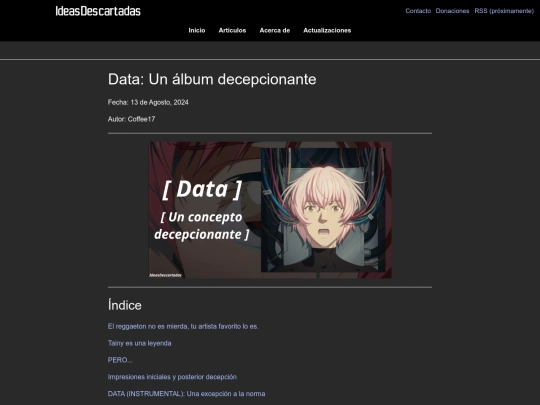The height and width of the screenshot is (405, 540).
Task: Click the Fecha date line
Action: tap(148, 102)
